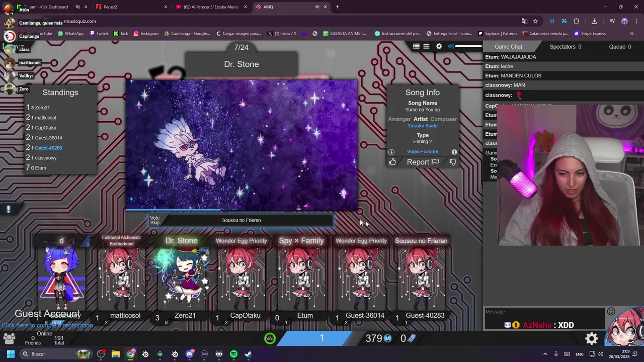Open the ENG language selector
The image size is (644, 362).
[580, 354]
